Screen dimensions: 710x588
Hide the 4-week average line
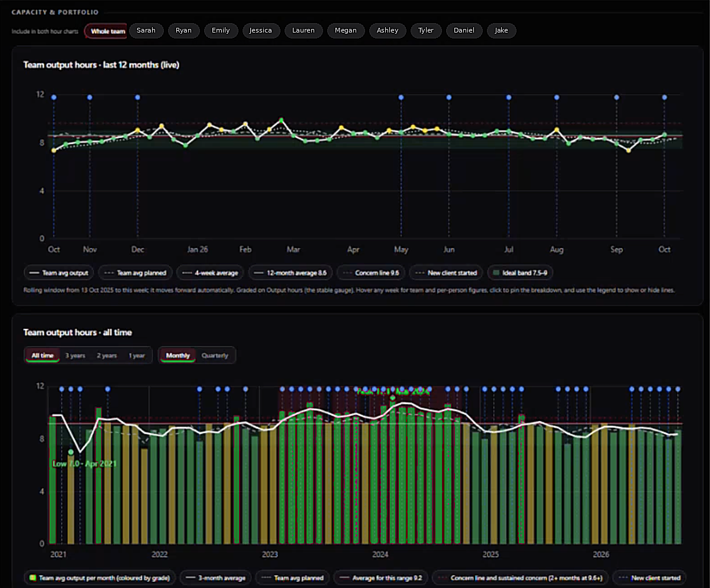(211, 273)
